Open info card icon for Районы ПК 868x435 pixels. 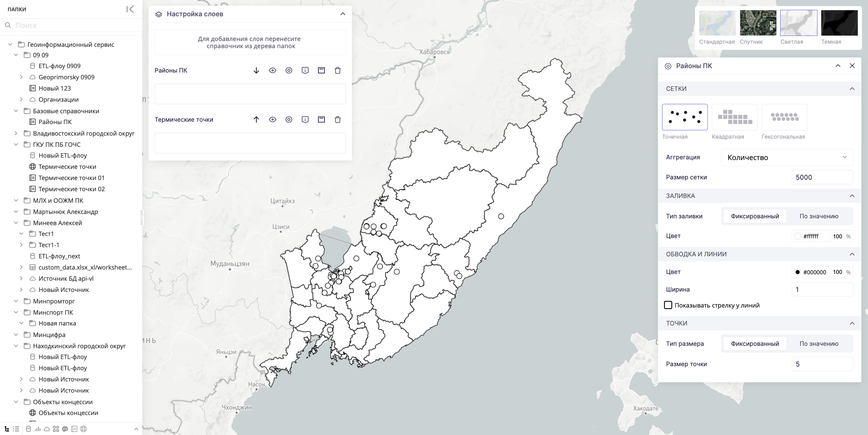click(305, 71)
